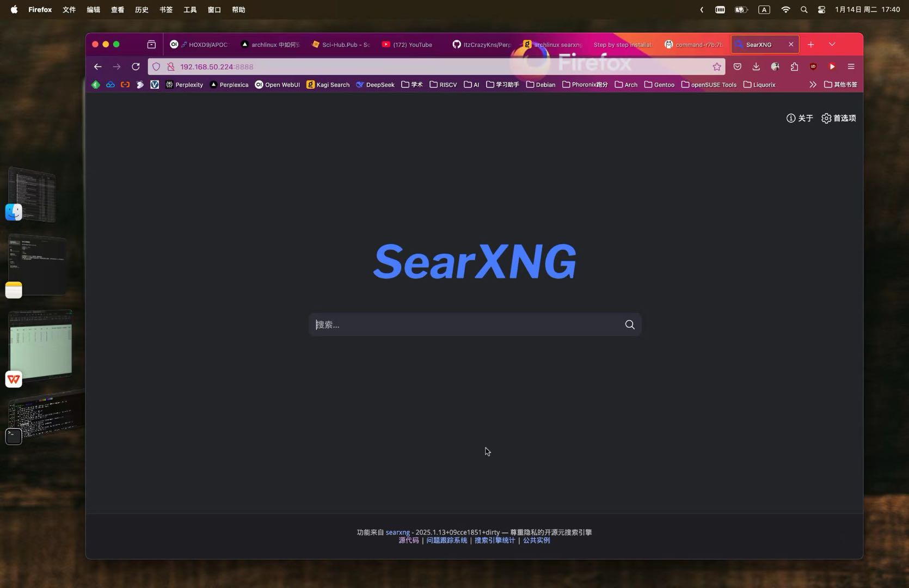Select the WPS Office window thumbnail
Screen dimensions: 909x588
coord(40,344)
